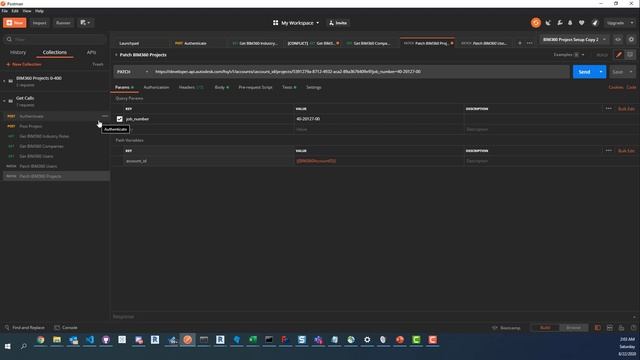Open the Authenticate request ellipsis menu
The width and height of the screenshot is (640, 360).
105,116
